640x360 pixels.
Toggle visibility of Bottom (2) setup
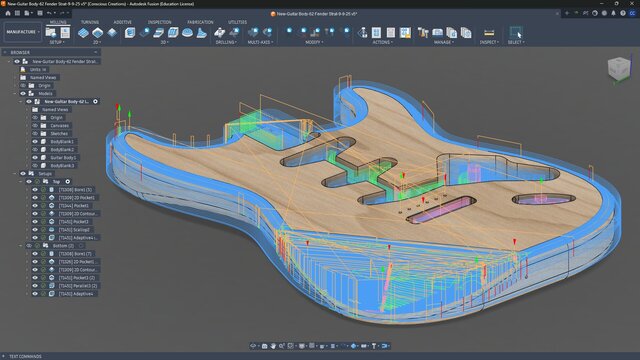pyautogui.click(x=29, y=246)
